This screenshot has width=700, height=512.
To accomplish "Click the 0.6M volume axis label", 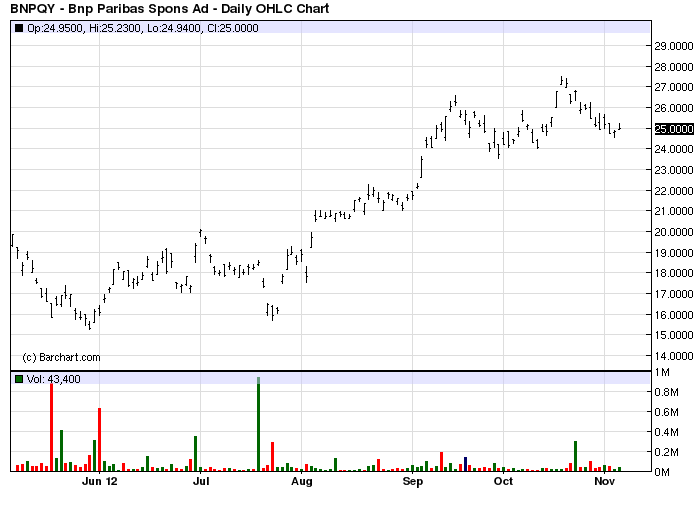I will pyautogui.click(x=666, y=412).
